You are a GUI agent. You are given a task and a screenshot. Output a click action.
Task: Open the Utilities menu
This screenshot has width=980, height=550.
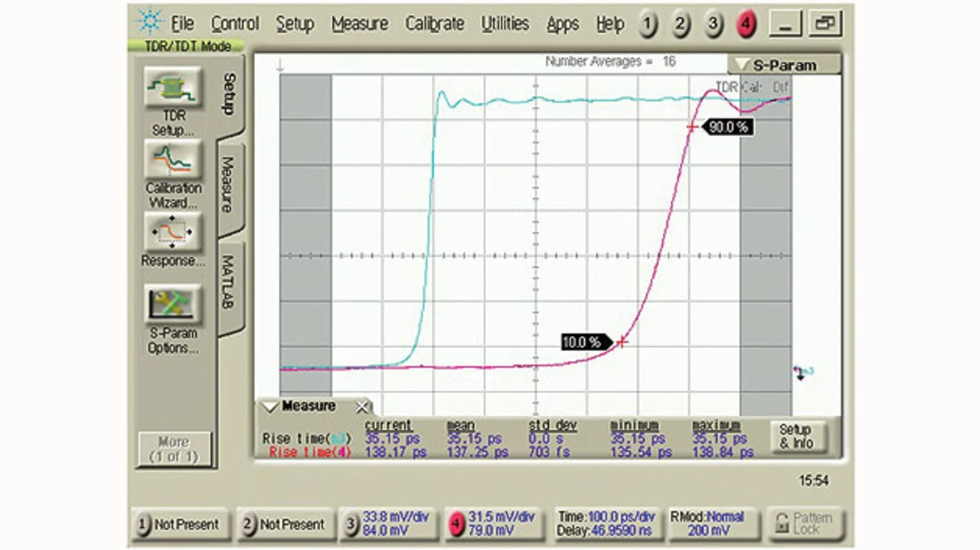(x=505, y=24)
